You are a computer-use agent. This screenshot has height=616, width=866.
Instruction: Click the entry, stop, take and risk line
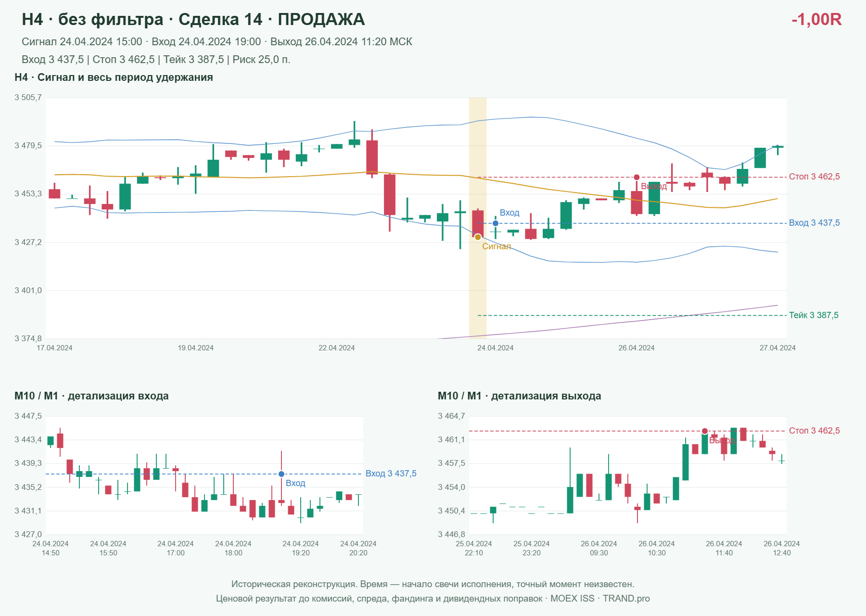[156, 60]
